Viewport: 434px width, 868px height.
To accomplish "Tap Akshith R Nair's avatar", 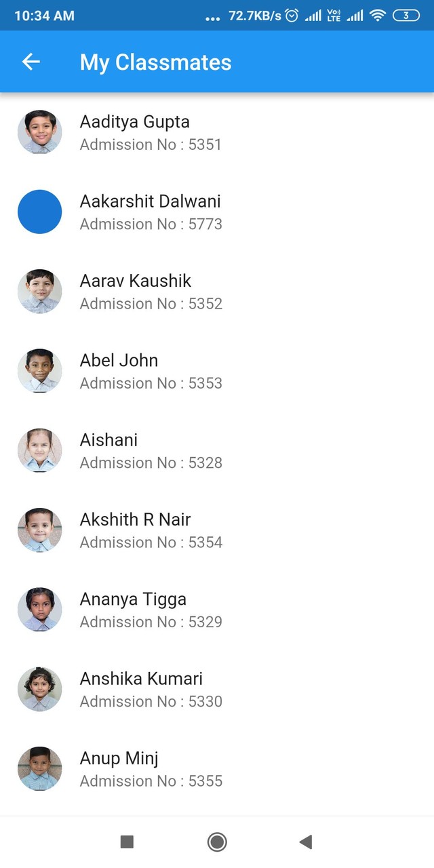I will pos(40,530).
